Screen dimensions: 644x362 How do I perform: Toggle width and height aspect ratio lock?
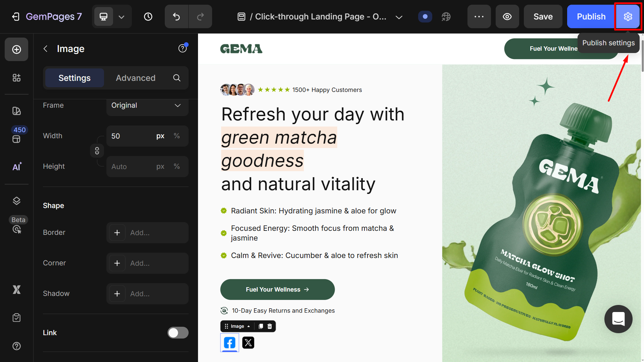[97, 151]
